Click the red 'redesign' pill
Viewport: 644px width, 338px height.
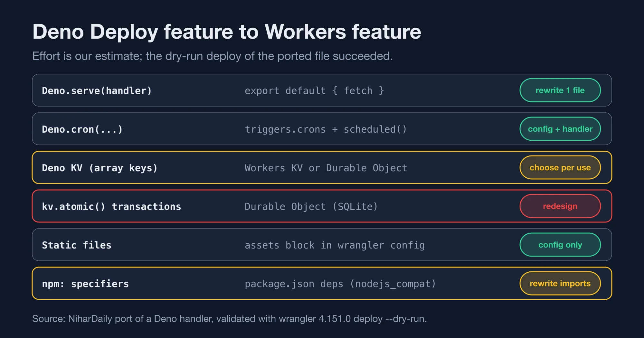560,206
